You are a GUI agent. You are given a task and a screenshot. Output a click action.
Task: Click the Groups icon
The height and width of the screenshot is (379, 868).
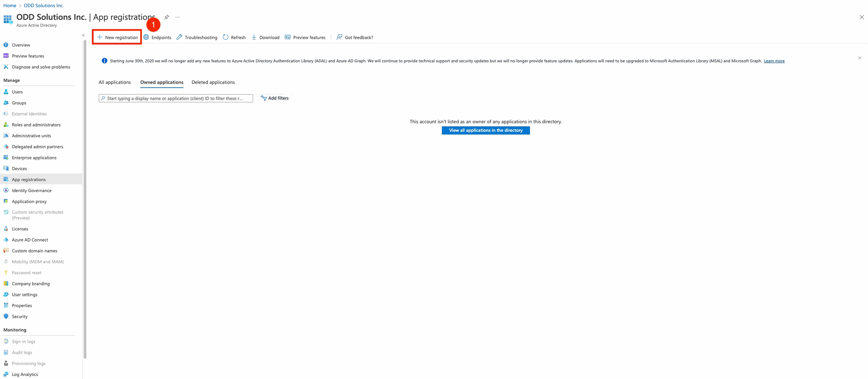(6, 103)
